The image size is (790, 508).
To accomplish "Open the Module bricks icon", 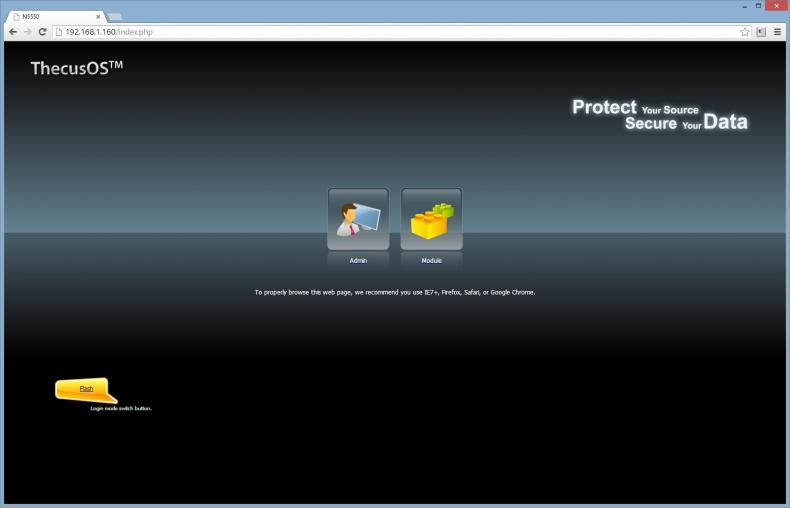I will point(431,219).
